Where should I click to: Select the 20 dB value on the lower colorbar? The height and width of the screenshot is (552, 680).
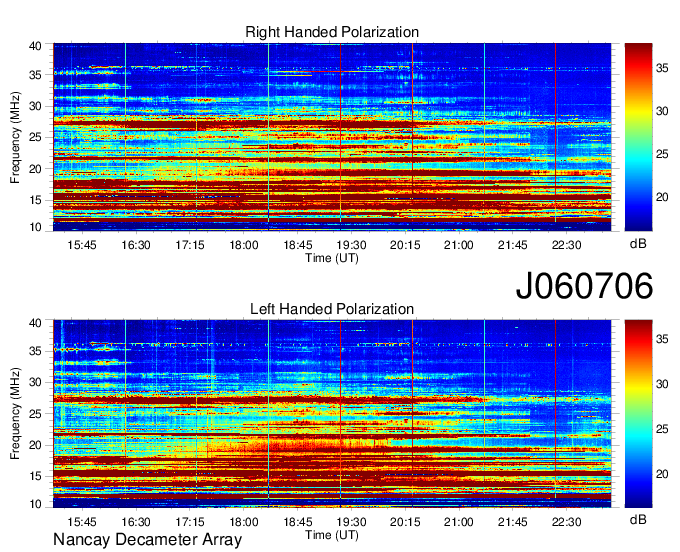(x=662, y=474)
